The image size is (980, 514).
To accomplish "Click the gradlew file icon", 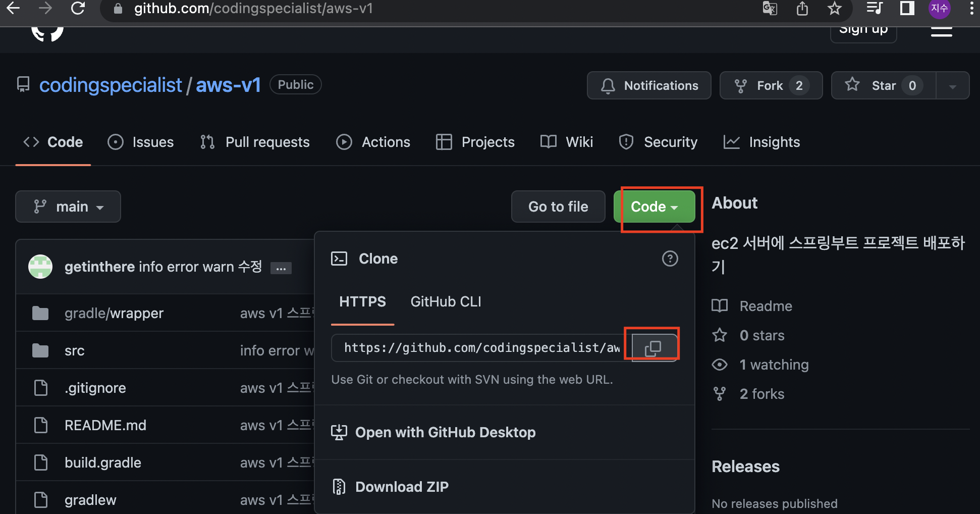I will click(x=41, y=500).
